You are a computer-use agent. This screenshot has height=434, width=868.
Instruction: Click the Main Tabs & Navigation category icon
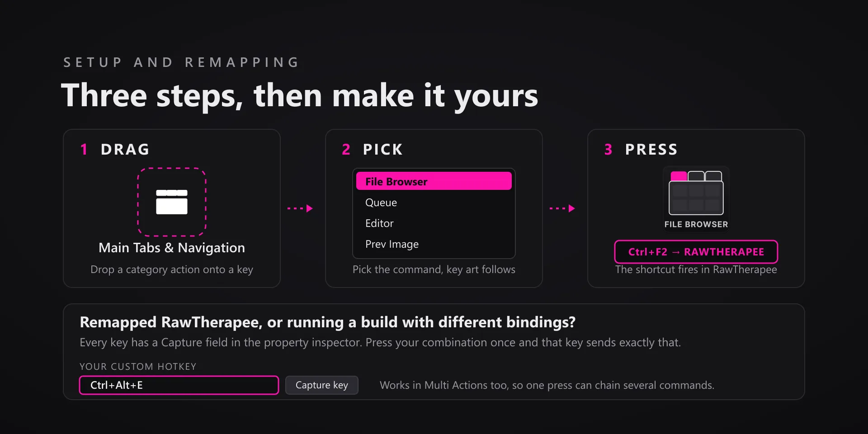coord(172,202)
